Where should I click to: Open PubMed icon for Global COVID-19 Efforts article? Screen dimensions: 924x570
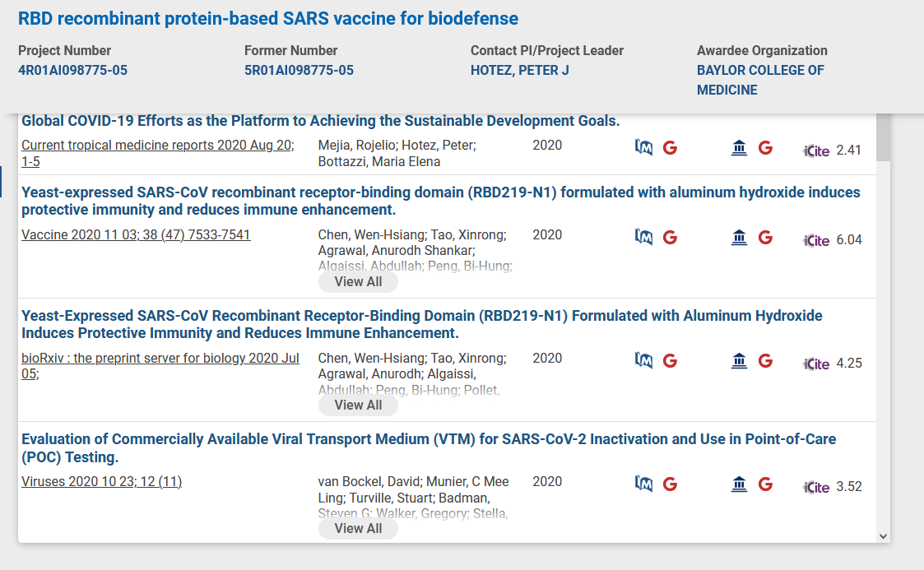(x=643, y=147)
